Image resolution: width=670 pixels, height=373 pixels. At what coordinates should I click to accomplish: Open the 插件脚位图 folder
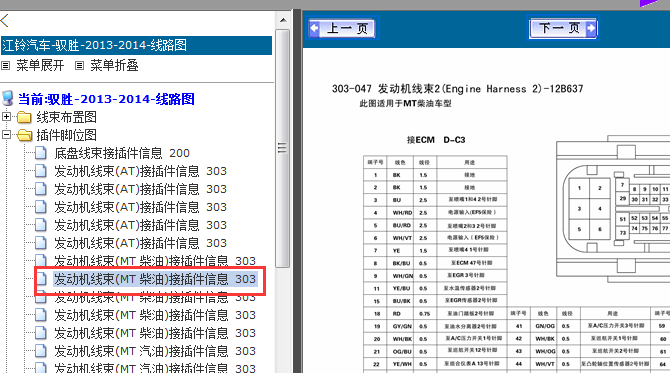tap(66, 135)
